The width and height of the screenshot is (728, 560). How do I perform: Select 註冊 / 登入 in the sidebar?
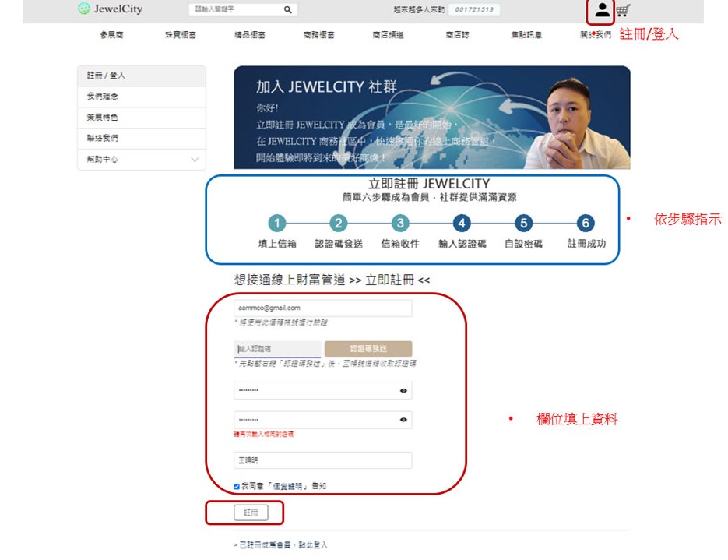point(142,76)
